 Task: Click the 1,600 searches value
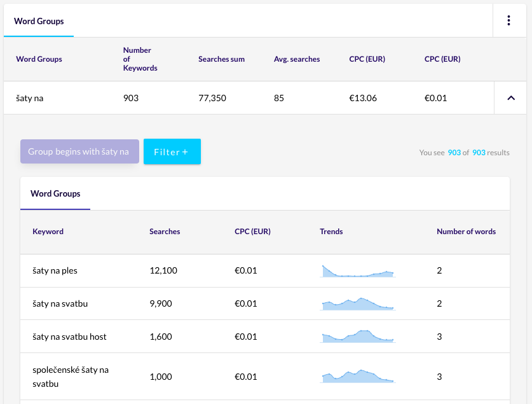[161, 337]
